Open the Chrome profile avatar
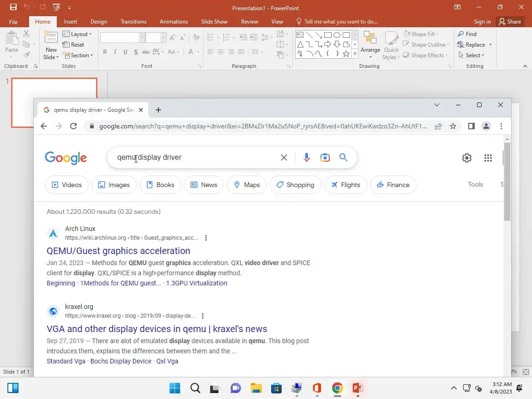This screenshot has height=399, width=532. pyautogui.click(x=486, y=126)
